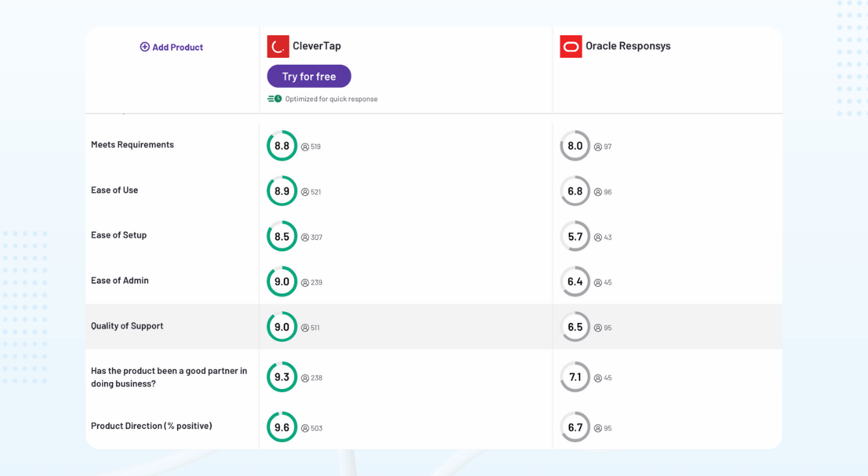Click Oracle's 6.5 Quality of Support ring
Screen dimensions: 868x476
(x=575, y=326)
